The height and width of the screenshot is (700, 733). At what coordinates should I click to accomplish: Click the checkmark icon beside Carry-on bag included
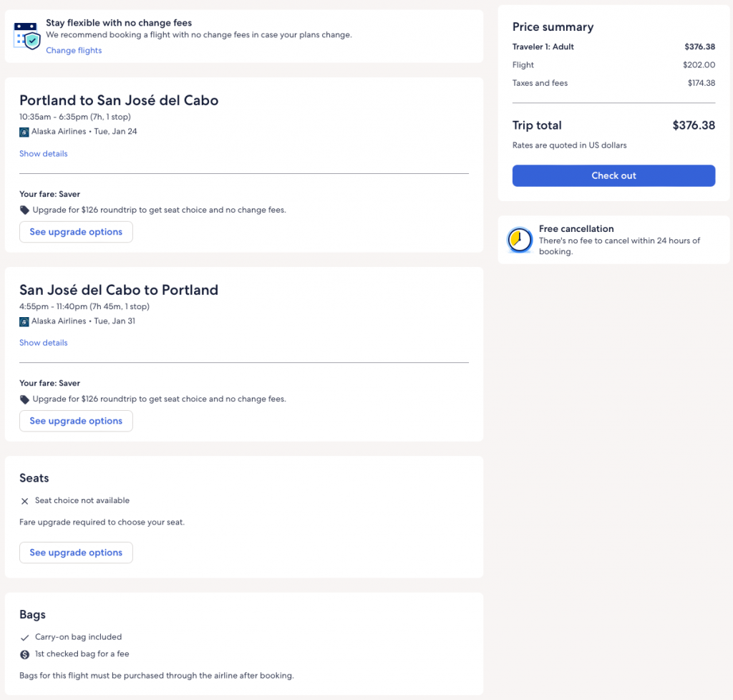click(x=25, y=638)
